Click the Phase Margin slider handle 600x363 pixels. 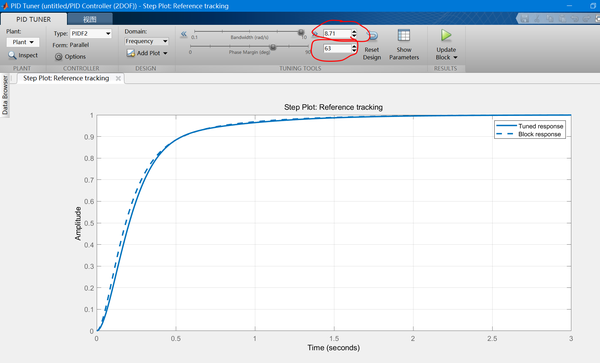[273, 47]
